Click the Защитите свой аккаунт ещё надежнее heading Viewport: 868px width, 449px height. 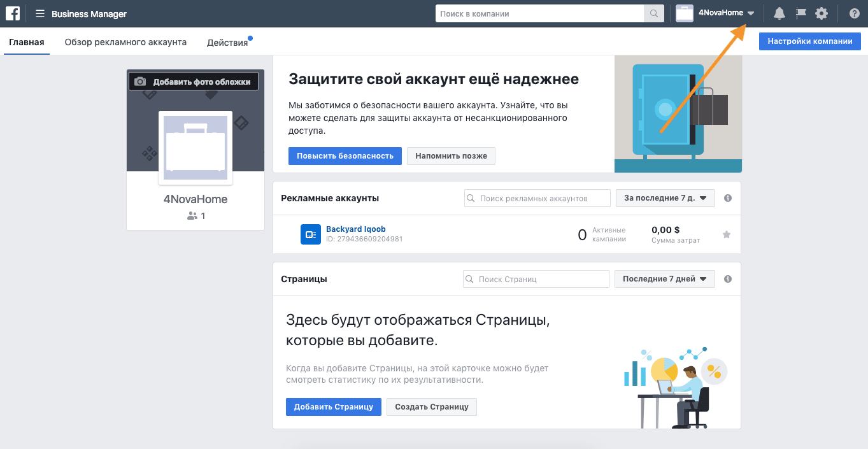tap(434, 79)
